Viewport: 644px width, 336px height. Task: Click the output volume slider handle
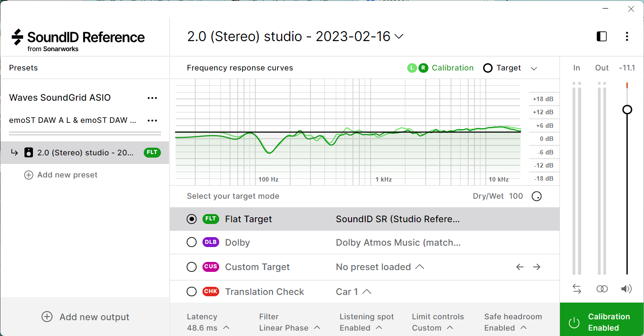[x=627, y=110]
